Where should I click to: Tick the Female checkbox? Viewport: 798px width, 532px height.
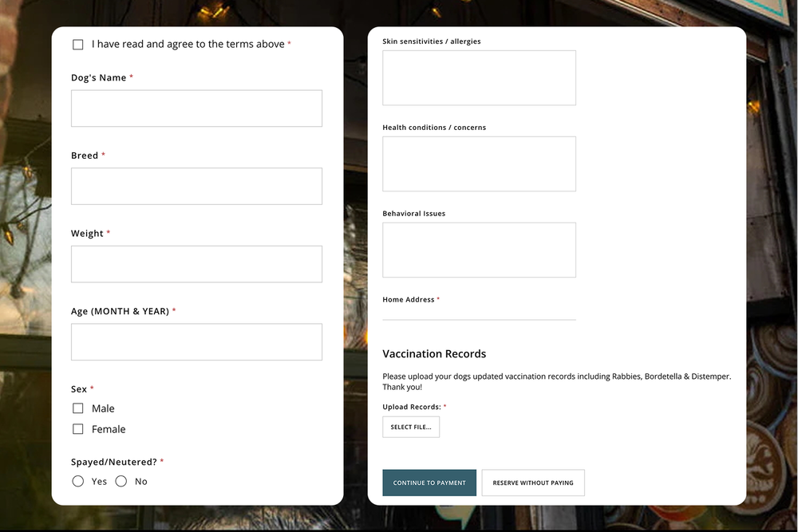tap(78, 429)
